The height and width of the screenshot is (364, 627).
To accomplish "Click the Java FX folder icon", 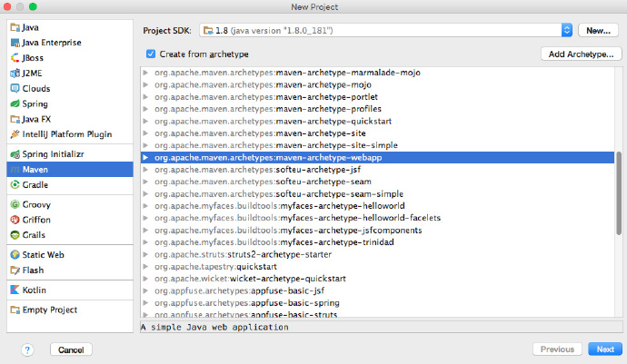I will [15, 119].
